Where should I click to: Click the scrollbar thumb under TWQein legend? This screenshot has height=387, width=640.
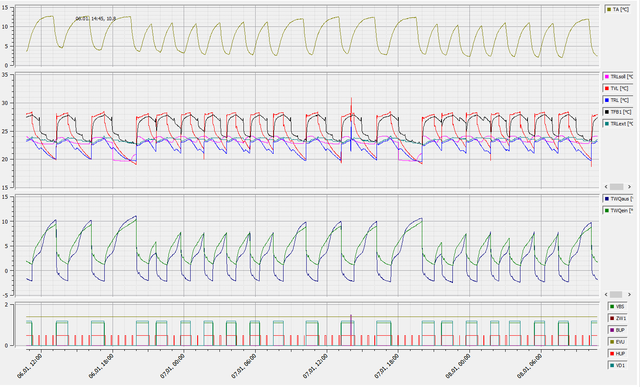(616, 294)
